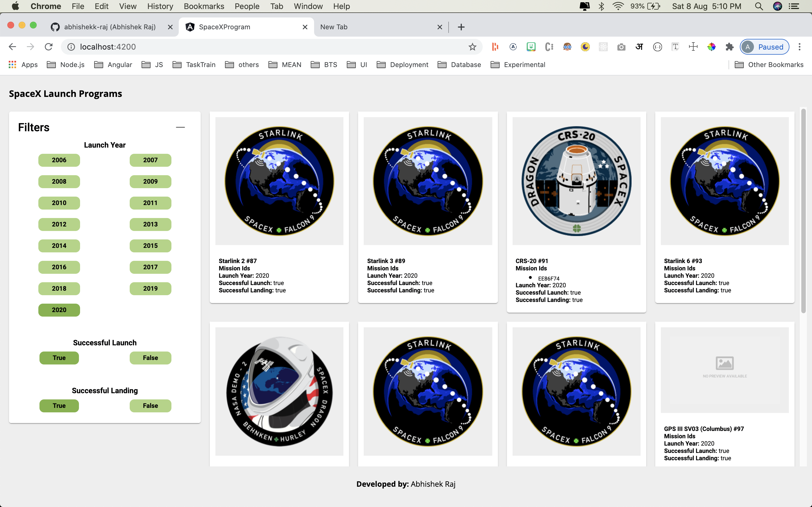
Task: Toggle the 2020 launch year filter
Action: (x=59, y=310)
